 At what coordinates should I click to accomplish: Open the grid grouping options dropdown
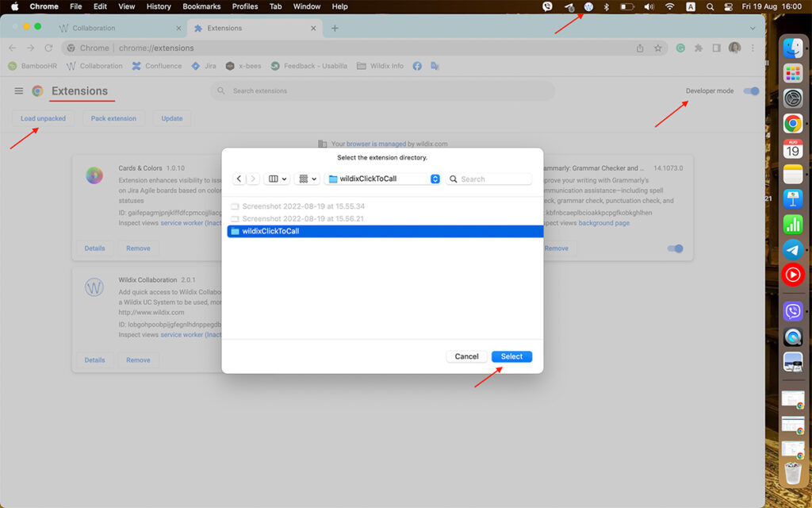(306, 179)
